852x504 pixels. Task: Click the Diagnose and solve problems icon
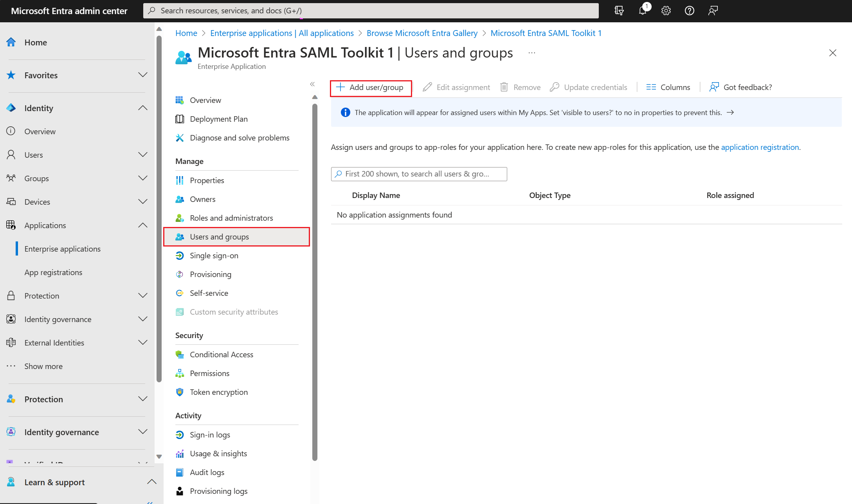coord(179,137)
